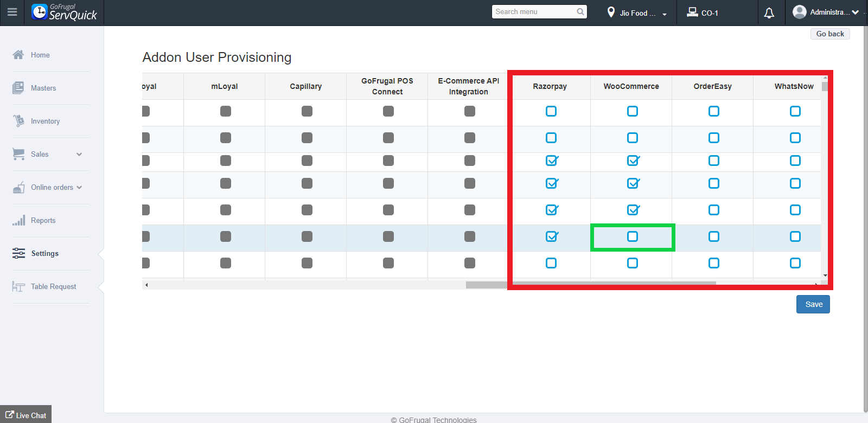Enable WooCommerce in the highlighted row
The image size is (868, 423).
pyautogui.click(x=633, y=236)
